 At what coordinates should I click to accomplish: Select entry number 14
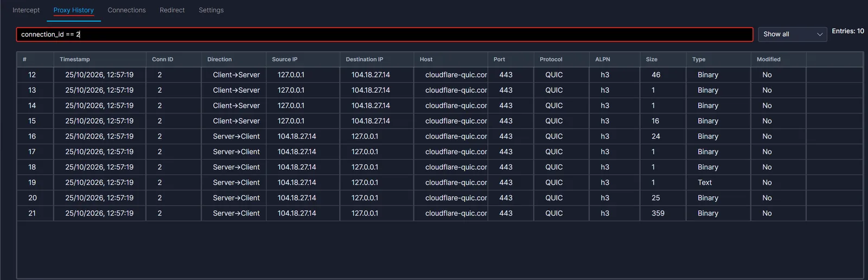click(x=439, y=105)
